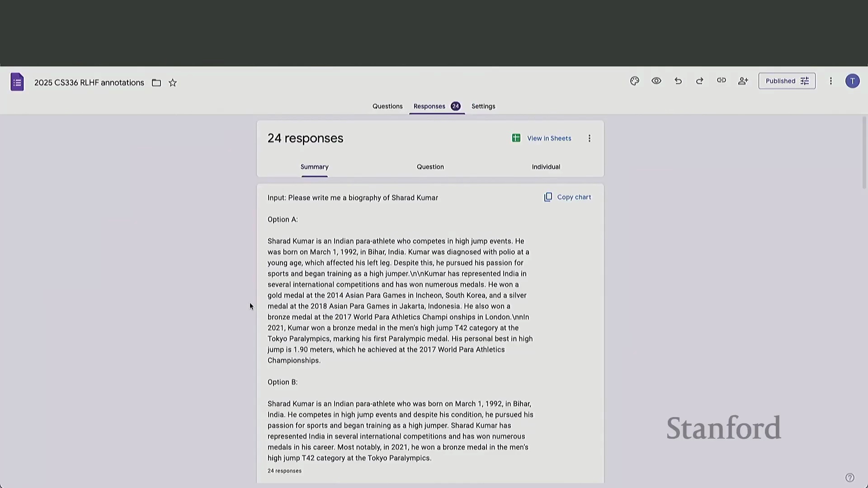This screenshot has width=868, height=488.
Task: Open the Published options button
Action: point(787,81)
